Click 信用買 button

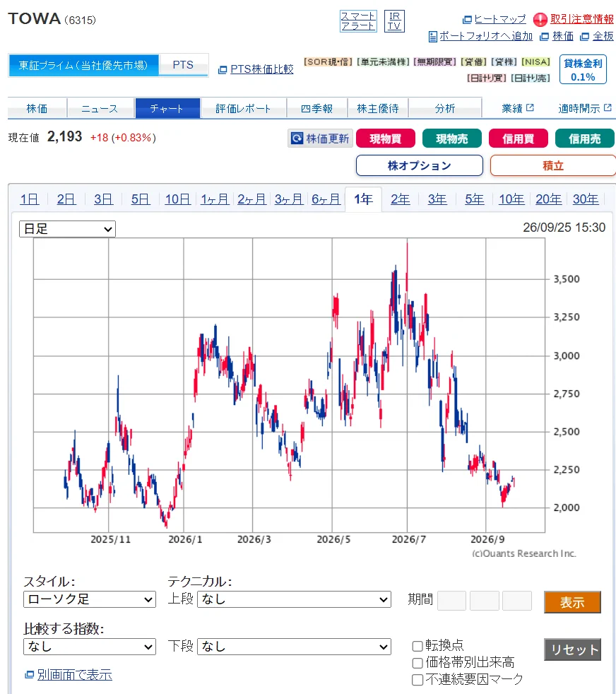click(519, 139)
